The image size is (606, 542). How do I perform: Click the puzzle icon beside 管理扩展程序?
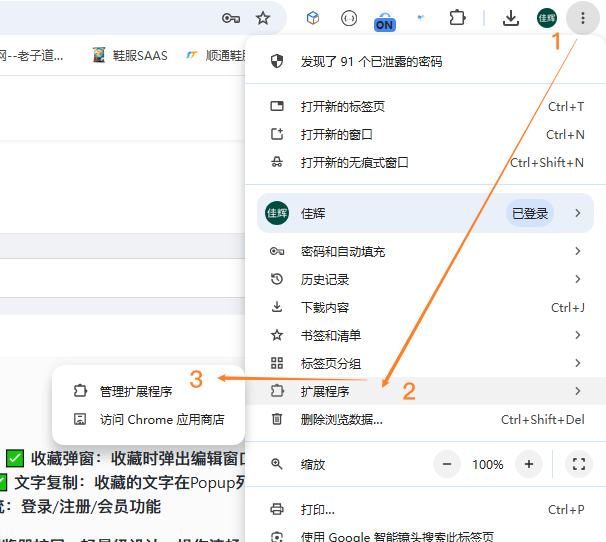[80, 391]
